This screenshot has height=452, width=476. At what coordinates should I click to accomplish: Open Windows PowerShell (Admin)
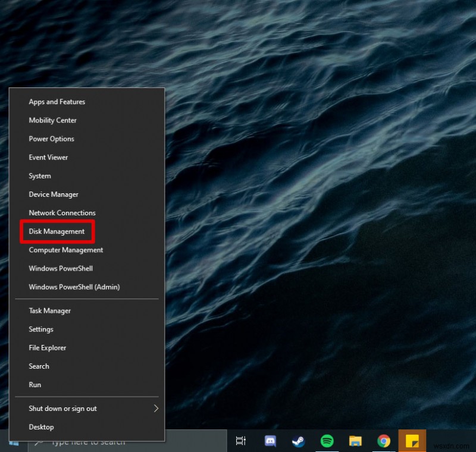(74, 287)
